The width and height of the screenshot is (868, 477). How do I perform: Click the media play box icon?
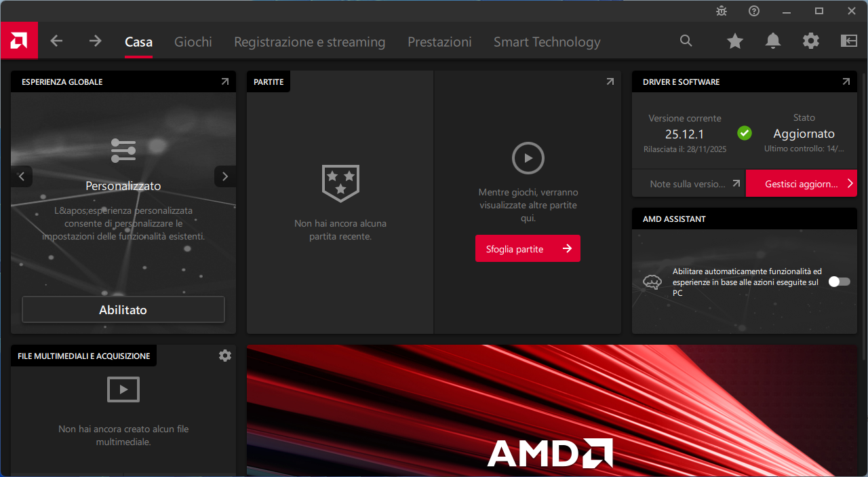tap(123, 389)
